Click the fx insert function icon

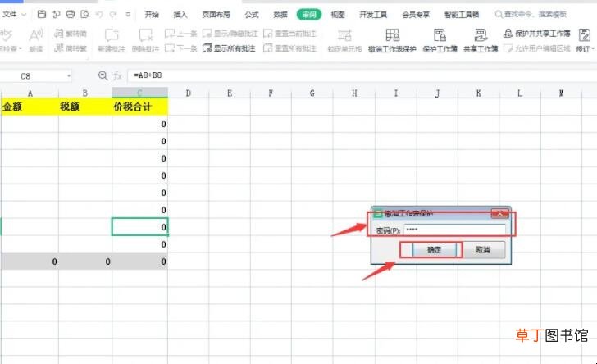pos(117,75)
